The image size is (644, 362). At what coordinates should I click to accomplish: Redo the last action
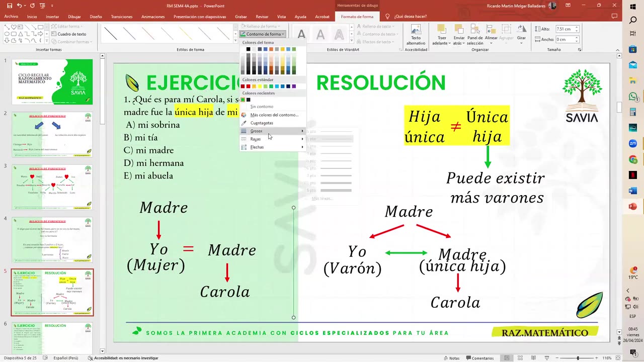click(33, 6)
